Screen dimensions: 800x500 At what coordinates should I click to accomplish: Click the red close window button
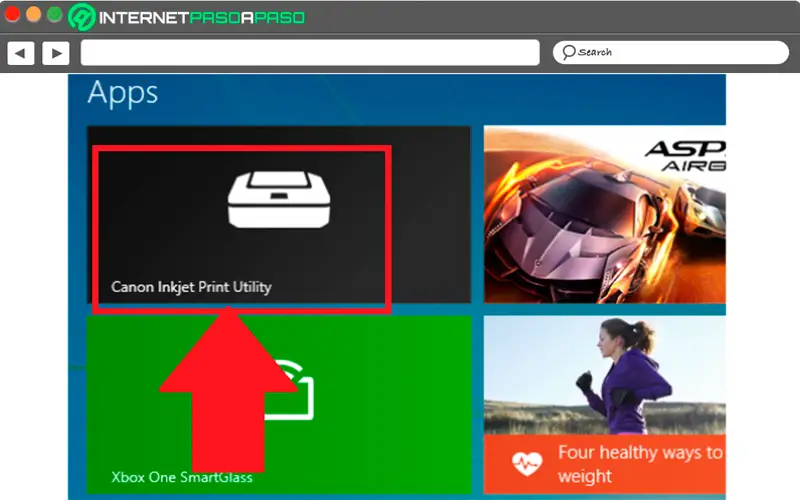tap(12, 14)
